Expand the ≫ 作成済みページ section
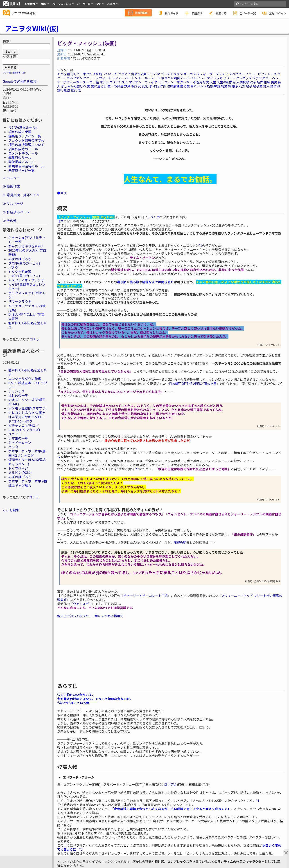289x868 pixels. click(16, 212)
